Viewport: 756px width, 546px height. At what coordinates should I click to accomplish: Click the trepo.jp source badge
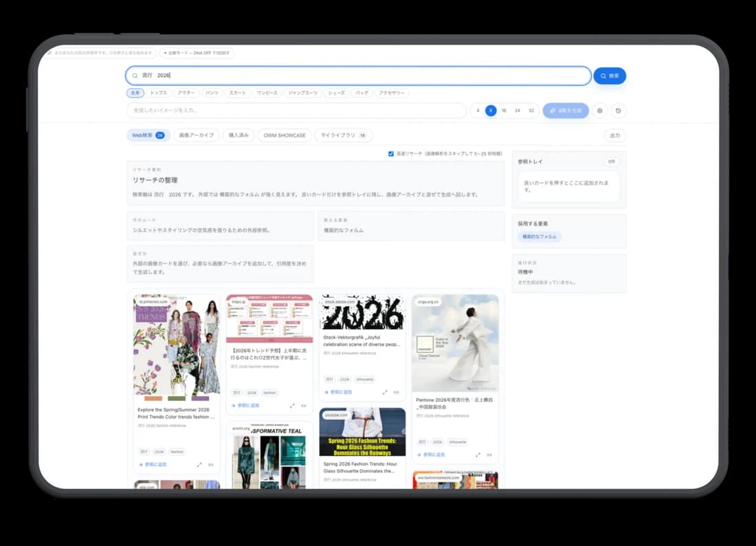[x=238, y=302]
